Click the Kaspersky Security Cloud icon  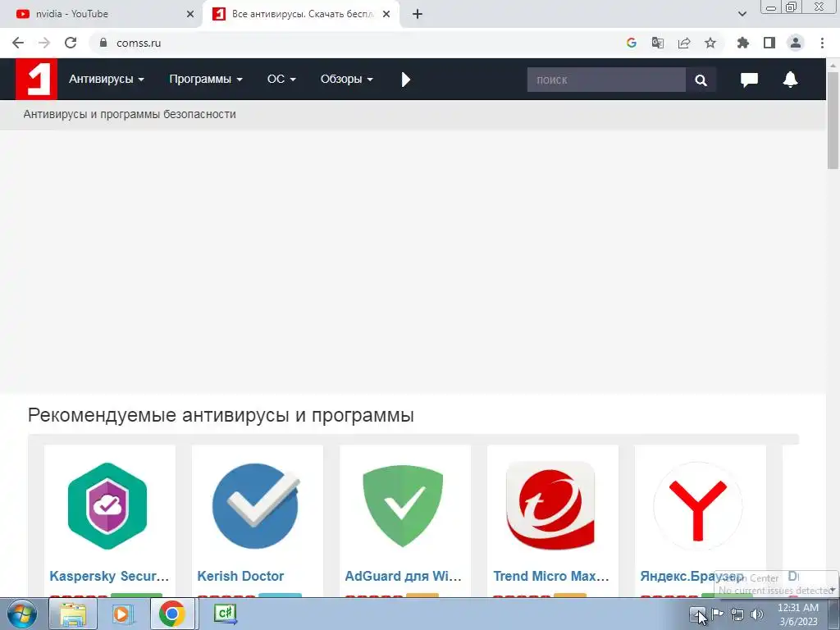[107, 505]
